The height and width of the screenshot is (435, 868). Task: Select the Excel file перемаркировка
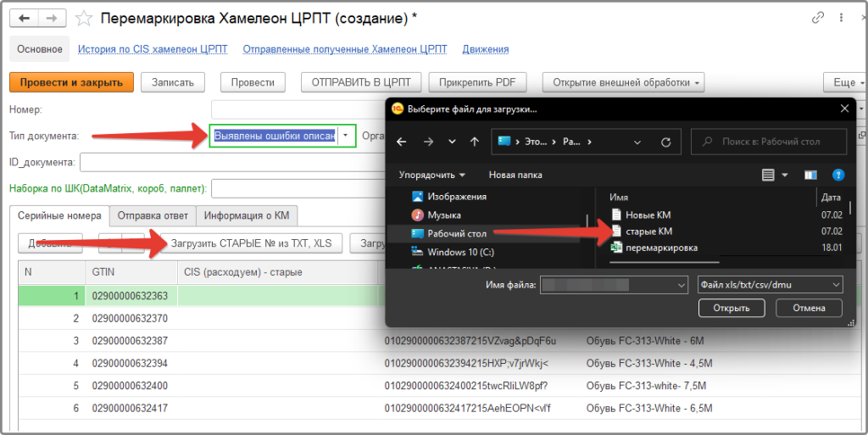coord(654,248)
